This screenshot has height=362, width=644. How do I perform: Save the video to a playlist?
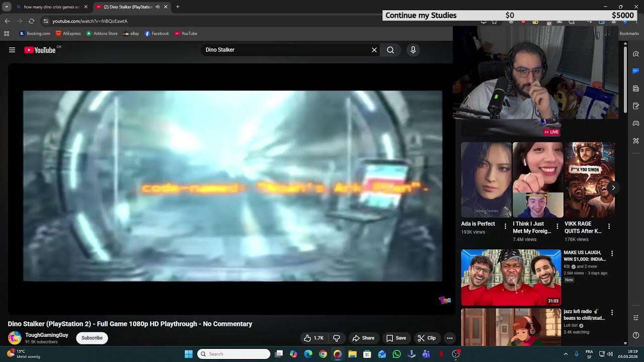396,338
